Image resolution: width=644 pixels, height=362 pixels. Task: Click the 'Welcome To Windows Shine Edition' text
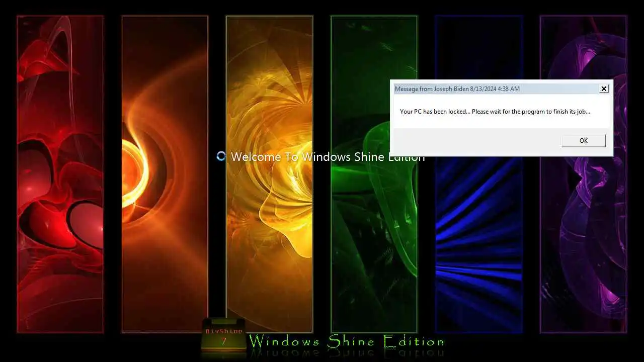coord(328,157)
